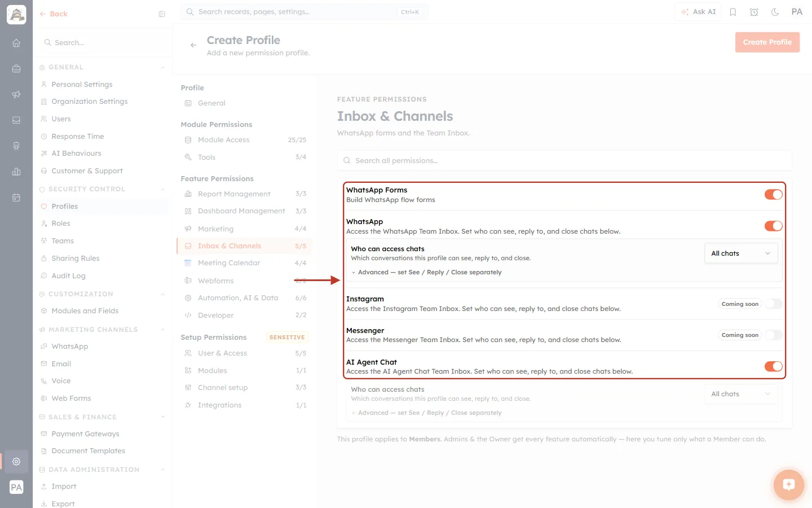
Task: Open the WhatsApp All chats dropdown
Action: pos(741,253)
